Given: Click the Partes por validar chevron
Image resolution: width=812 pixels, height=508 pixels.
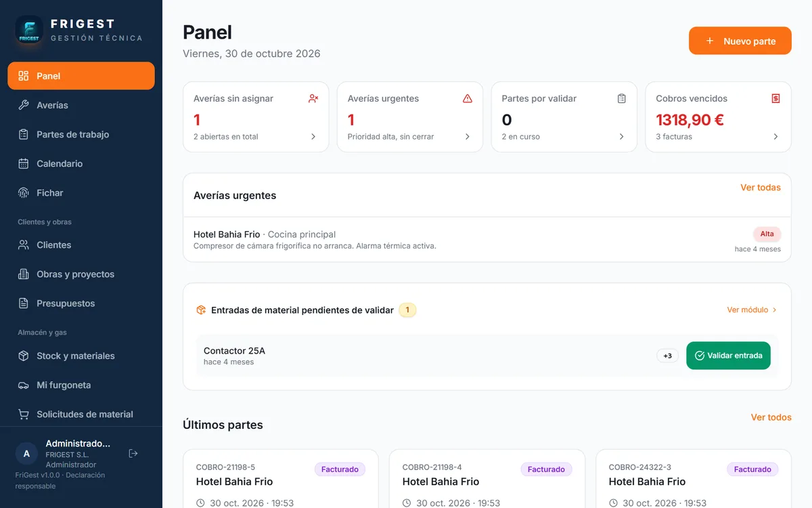Looking at the screenshot, I should pyautogui.click(x=622, y=137).
